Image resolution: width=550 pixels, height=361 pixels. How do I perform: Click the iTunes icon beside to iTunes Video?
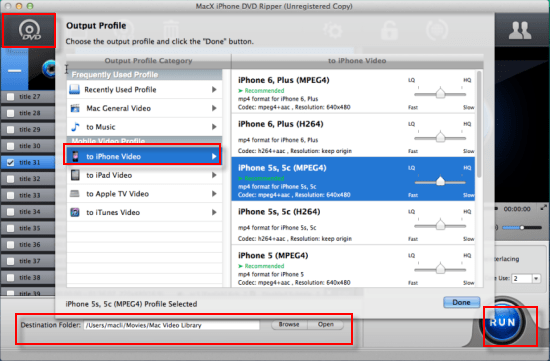click(x=75, y=212)
